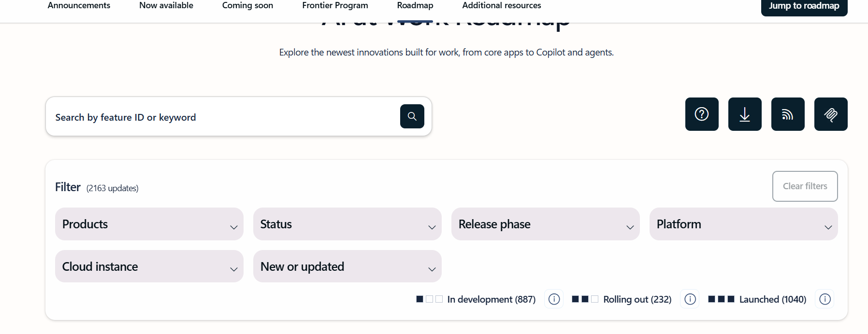Open the help question mark icon

pos(702,114)
